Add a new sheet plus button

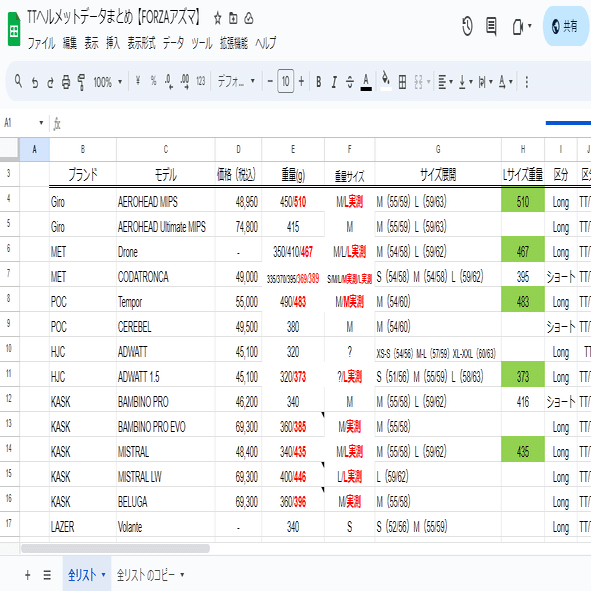click(28, 575)
